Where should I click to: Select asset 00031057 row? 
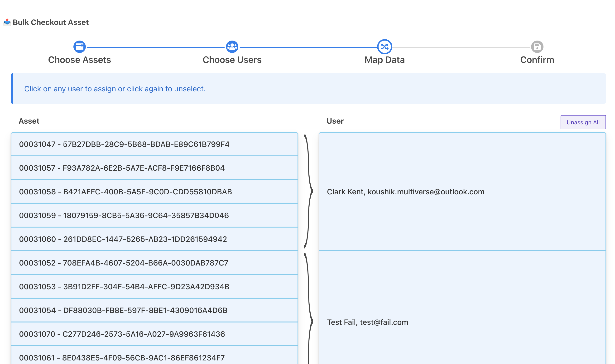[154, 168]
